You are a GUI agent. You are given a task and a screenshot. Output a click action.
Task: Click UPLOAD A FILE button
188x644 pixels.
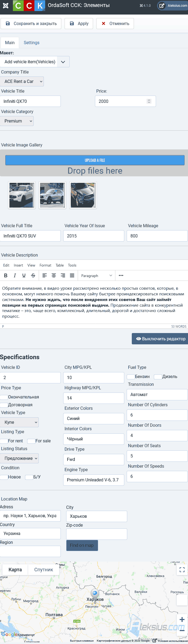point(95,160)
